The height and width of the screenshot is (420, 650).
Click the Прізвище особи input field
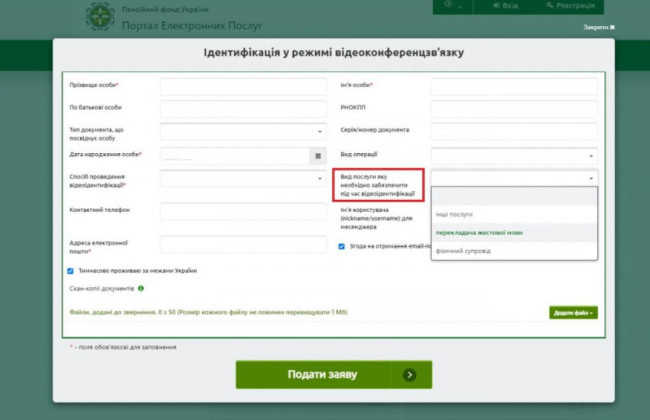(x=244, y=87)
